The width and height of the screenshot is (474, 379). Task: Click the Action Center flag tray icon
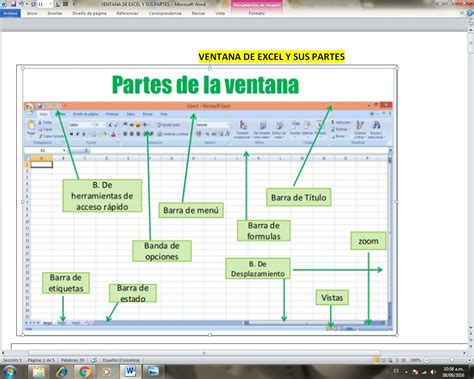point(415,372)
